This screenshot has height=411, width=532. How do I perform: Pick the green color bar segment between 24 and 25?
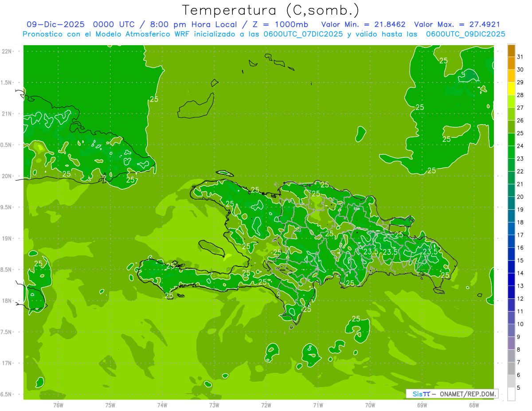coord(511,140)
